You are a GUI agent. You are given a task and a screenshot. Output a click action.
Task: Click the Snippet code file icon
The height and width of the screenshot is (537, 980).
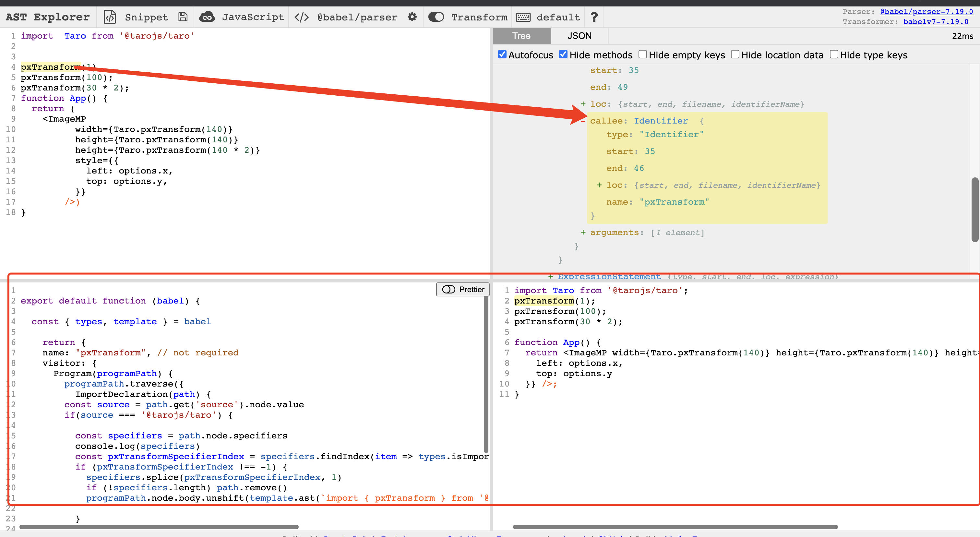coord(110,17)
